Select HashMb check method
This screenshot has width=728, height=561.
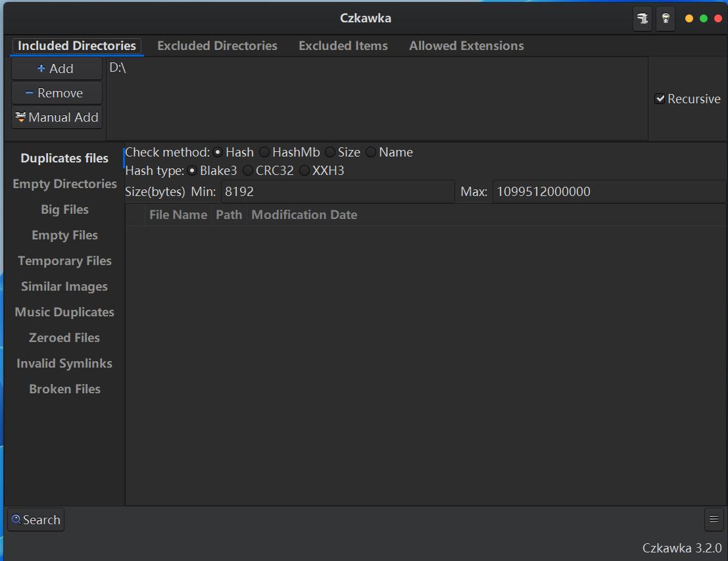(264, 153)
